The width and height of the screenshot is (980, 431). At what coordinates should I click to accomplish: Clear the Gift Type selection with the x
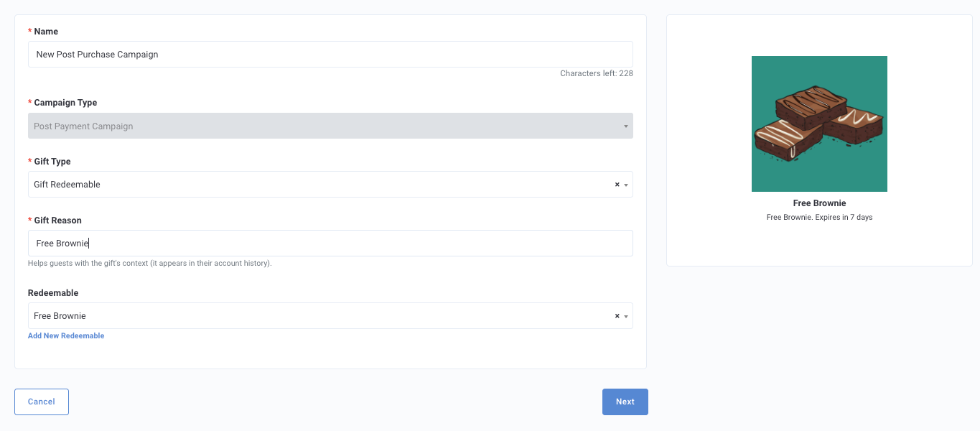[x=617, y=185]
